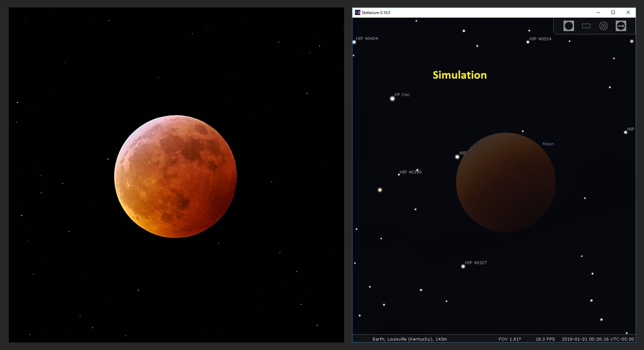Click the Stellarium 0.16.0 title text

pos(376,13)
